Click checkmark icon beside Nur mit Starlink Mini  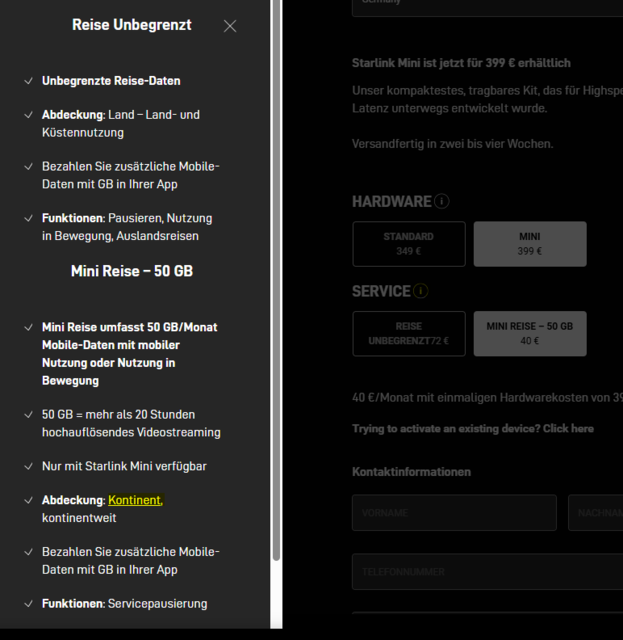[29, 467]
